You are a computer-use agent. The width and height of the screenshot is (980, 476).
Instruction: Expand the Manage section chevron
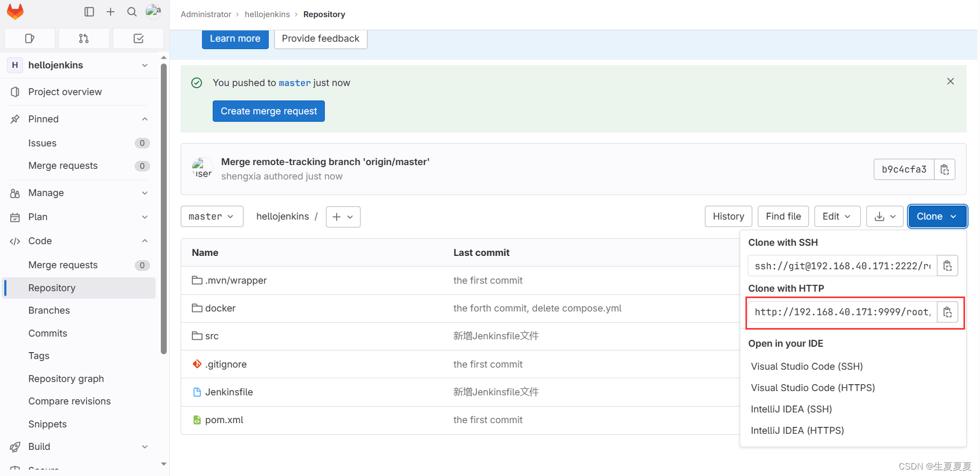tap(145, 193)
